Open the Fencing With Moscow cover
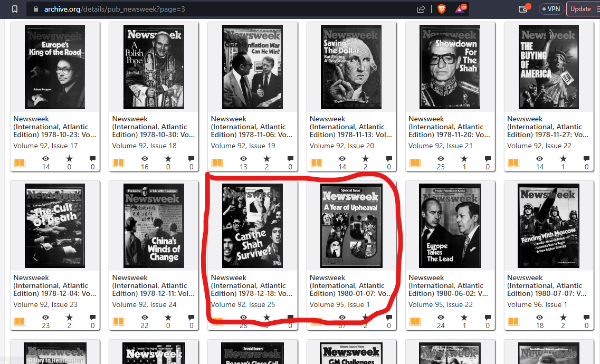The image size is (600, 364). pos(548,226)
